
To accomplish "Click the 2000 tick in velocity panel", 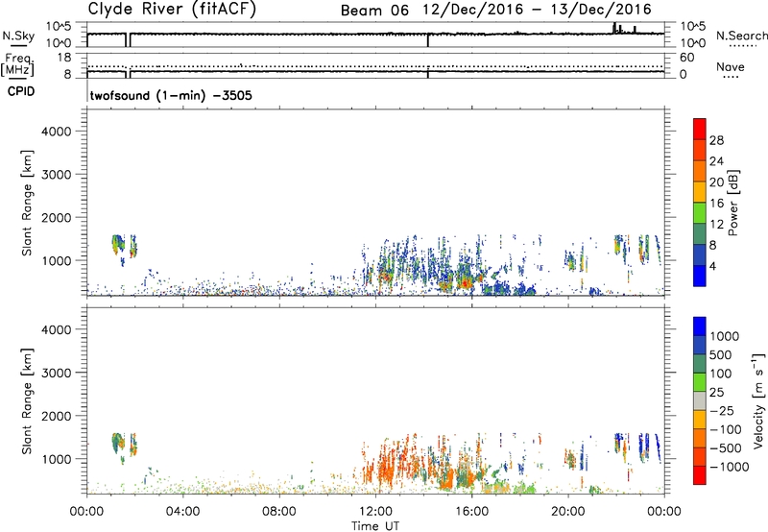I will 57,416.
